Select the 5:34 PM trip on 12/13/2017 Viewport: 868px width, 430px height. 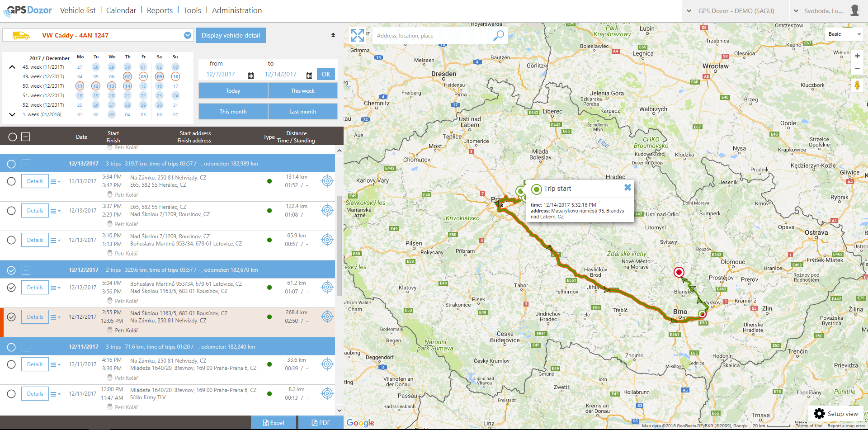[x=11, y=181]
